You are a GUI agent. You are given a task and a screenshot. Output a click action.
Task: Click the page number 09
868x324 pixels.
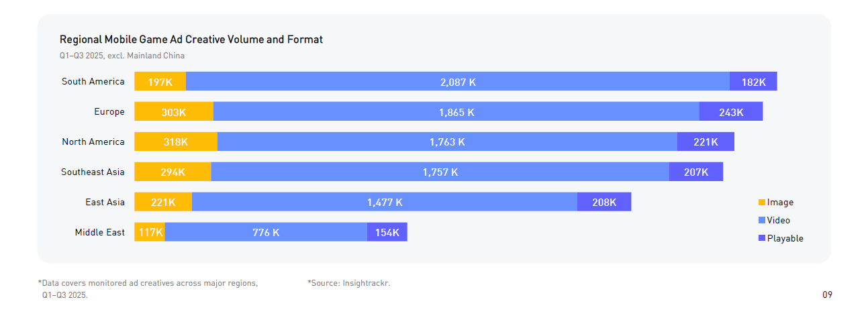[827, 295]
